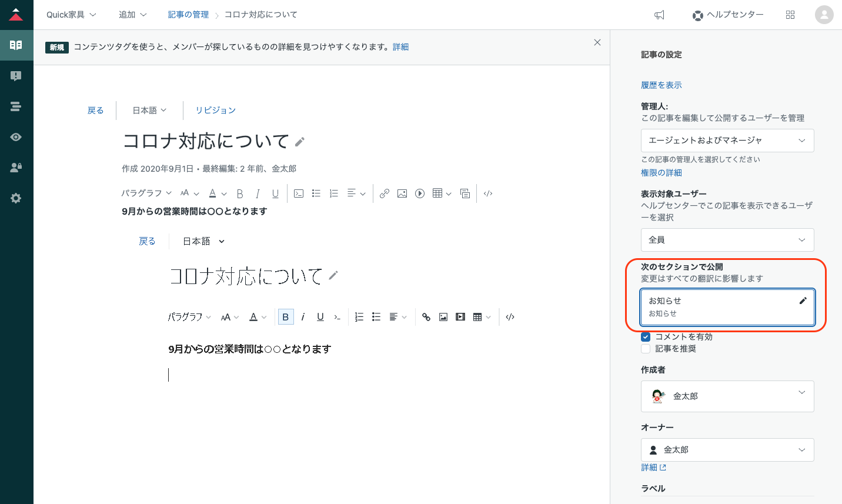Open the オーナー 金太郎 owner dropdown
The width and height of the screenshot is (842, 504).
(727, 450)
